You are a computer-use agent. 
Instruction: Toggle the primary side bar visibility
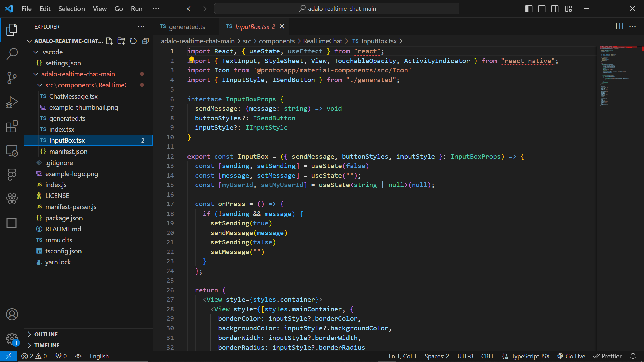click(x=529, y=9)
